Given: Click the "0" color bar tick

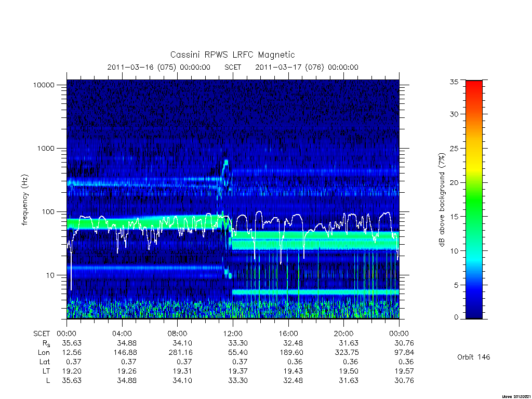Looking at the screenshot, I should (456, 317).
